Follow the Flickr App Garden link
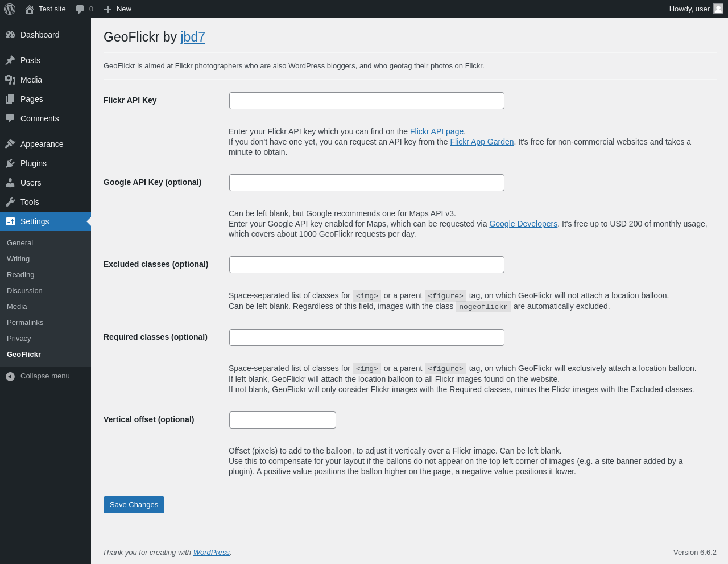The width and height of the screenshot is (728, 564). pos(482,142)
